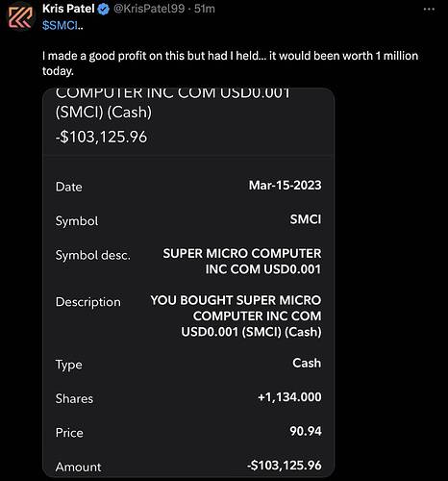448x481 pixels.
Task: Click the (SMCI) (Cash) header text
Action: point(104,113)
